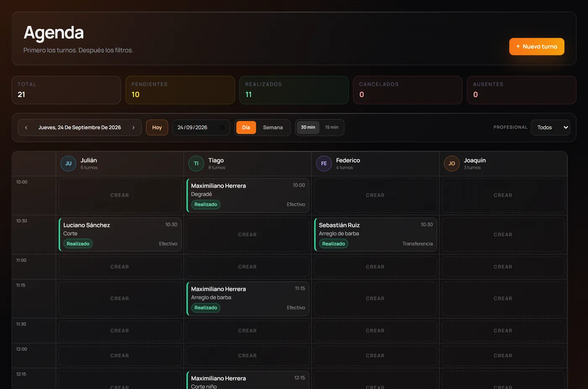Click the Pendientes stat card
The height and width of the screenshot is (389, 588).
[x=180, y=90]
